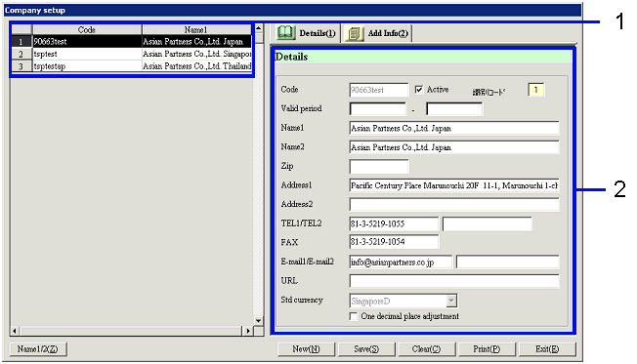Uncheck the Active checkbox

(418, 89)
